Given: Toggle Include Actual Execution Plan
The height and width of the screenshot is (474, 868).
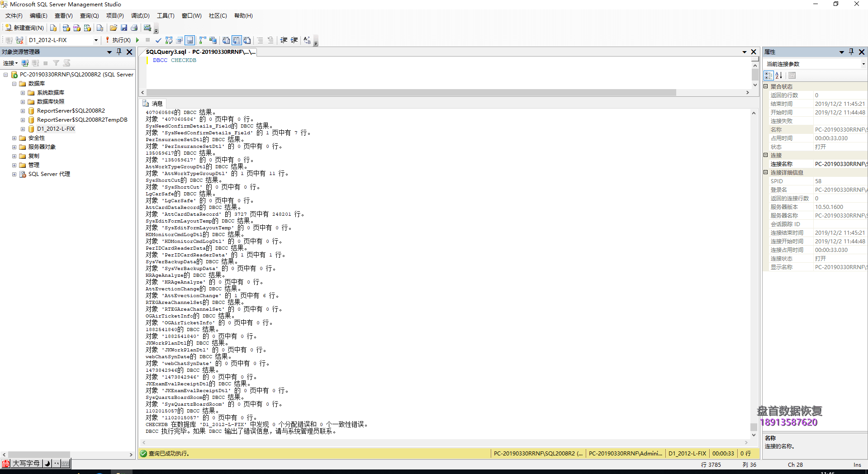Looking at the screenshot, I should 203,40.
